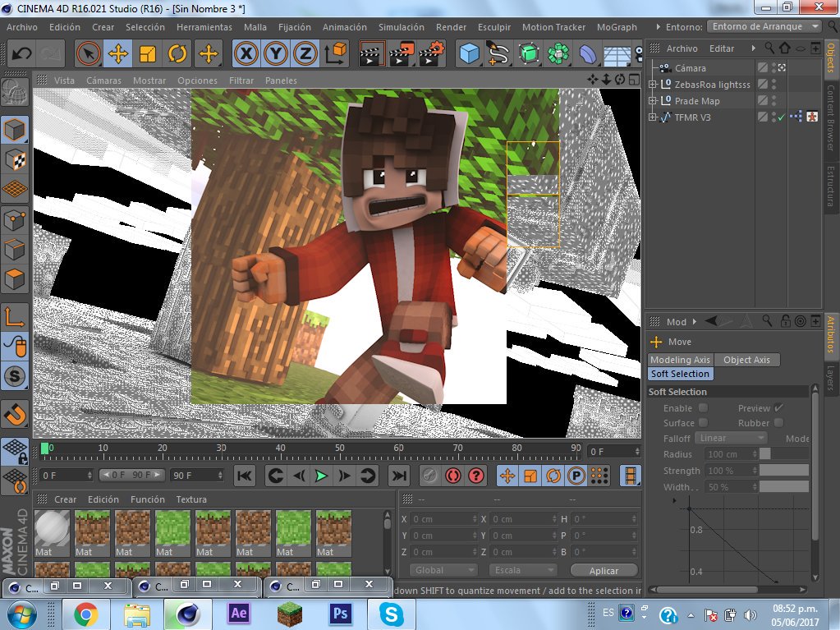
Task: Toggle the Surface checkbox
Action: click(x=704, y=423)
